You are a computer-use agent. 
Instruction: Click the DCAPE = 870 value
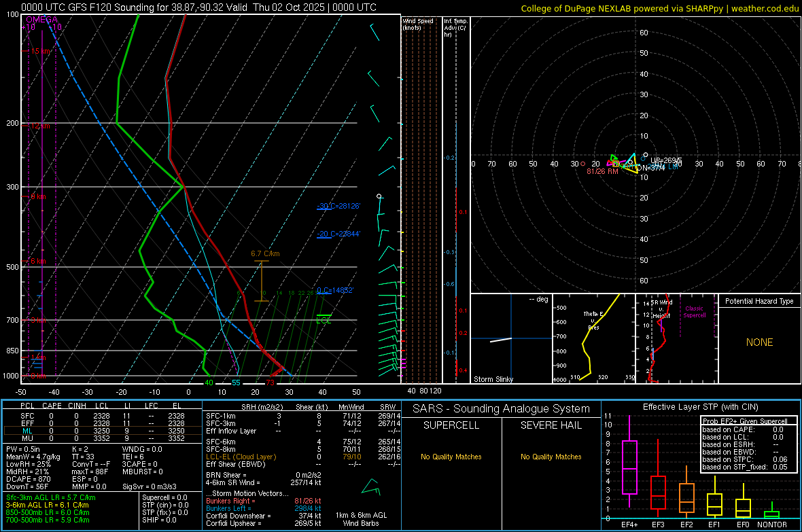pyautogui.click(x=28, y=479)
